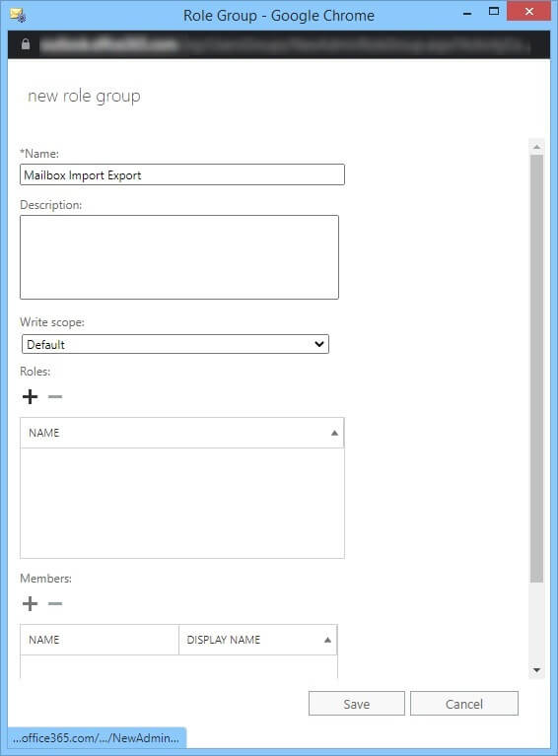Minimize the Role Group window
This screenshot has height=756, width=558.
(467, 13)
